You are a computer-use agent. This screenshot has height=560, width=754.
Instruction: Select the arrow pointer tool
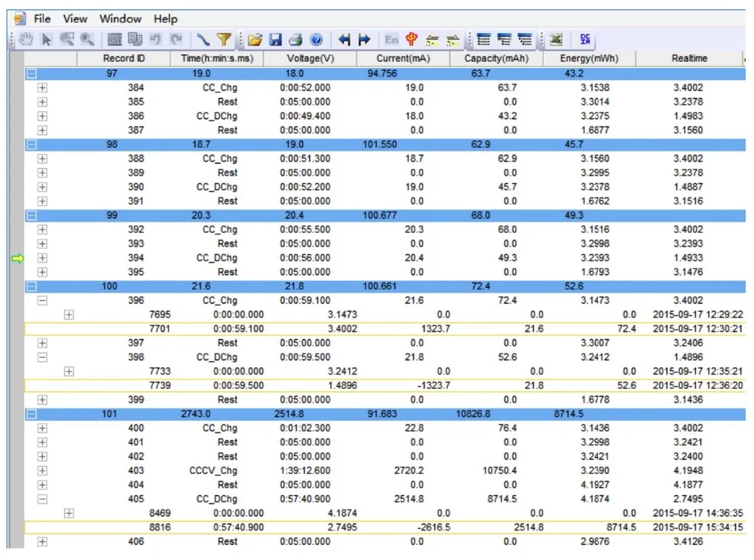(47, 39)
